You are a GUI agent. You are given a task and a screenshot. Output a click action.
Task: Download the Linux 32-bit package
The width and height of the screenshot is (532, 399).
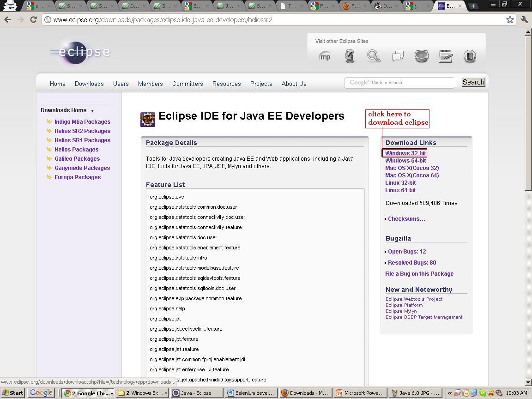pos(400,183)
